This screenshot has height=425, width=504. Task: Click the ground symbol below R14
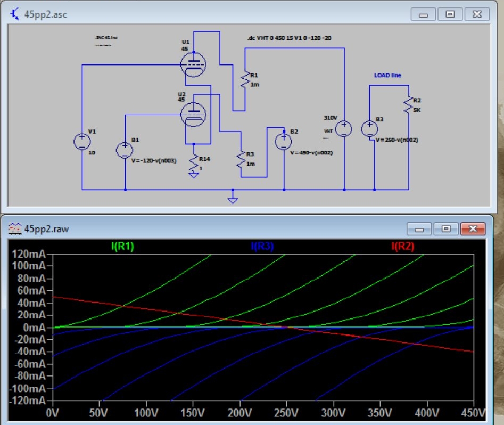click(194, 175)
